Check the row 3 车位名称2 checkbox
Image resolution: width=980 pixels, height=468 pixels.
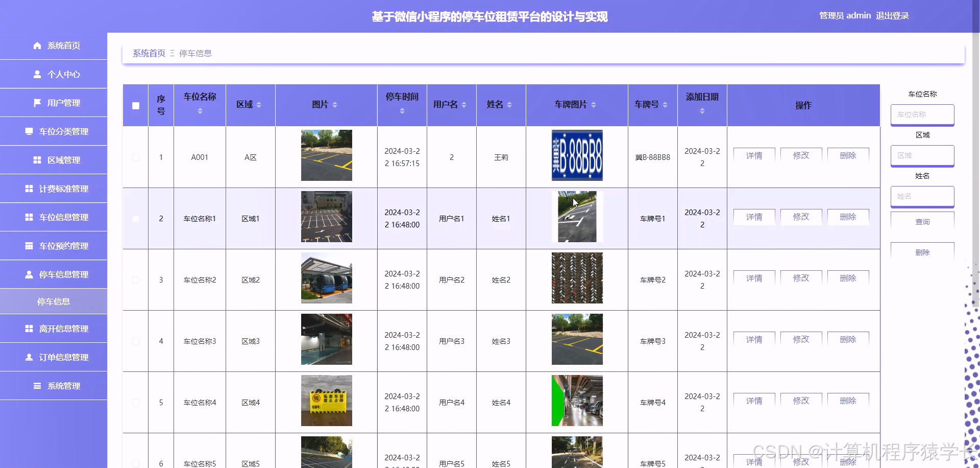point(136,280)
